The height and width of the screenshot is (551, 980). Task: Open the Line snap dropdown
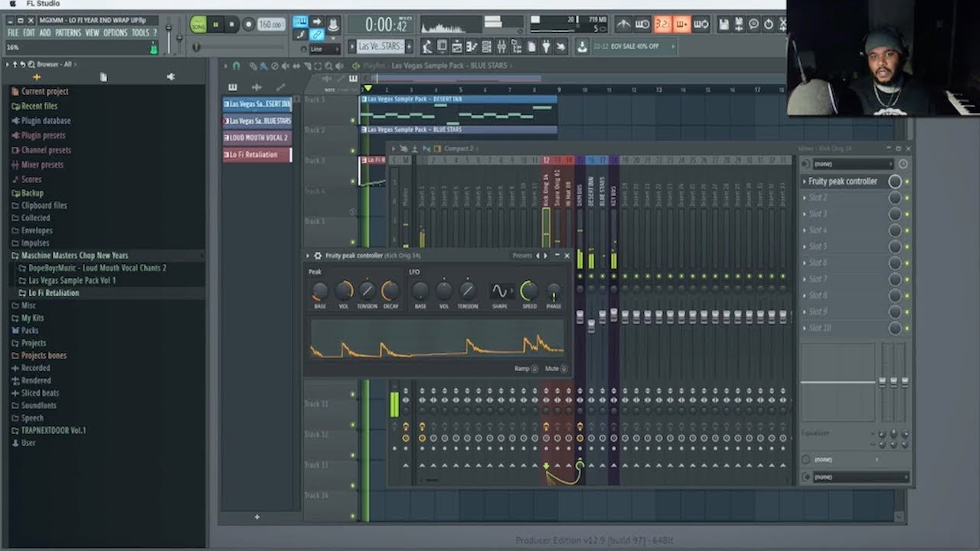324,49
